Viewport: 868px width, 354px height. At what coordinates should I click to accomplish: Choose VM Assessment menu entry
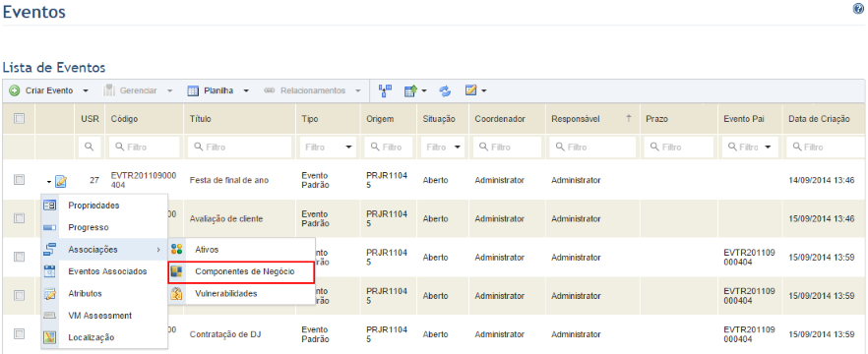(104, 316)
